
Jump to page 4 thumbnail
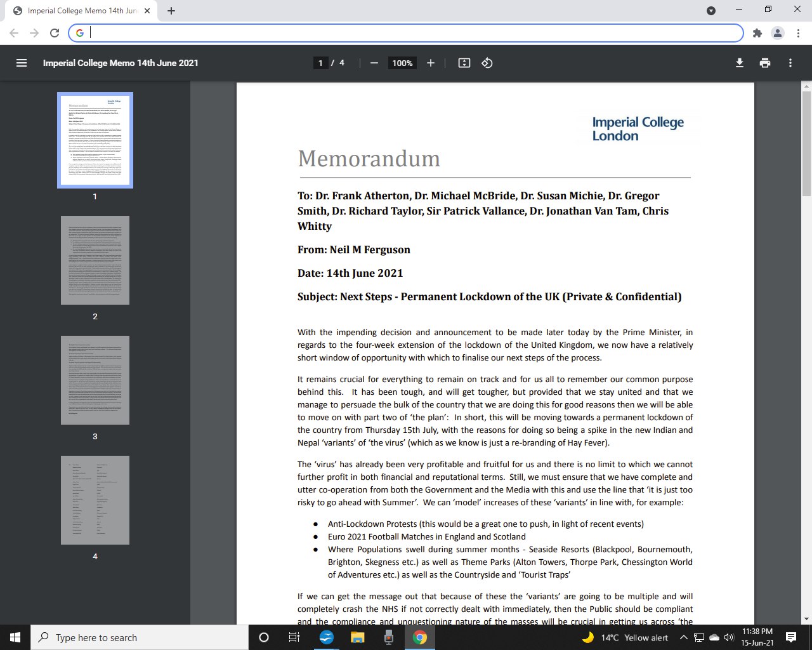point(95,500)
